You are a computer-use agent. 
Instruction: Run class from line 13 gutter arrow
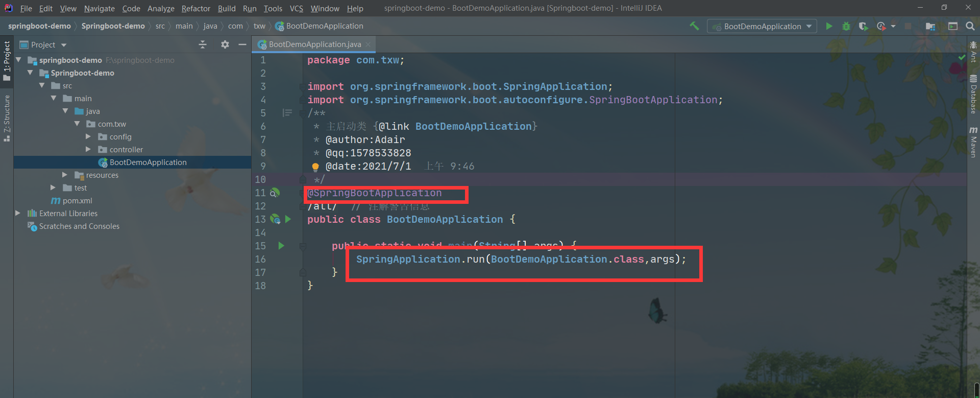288,219
